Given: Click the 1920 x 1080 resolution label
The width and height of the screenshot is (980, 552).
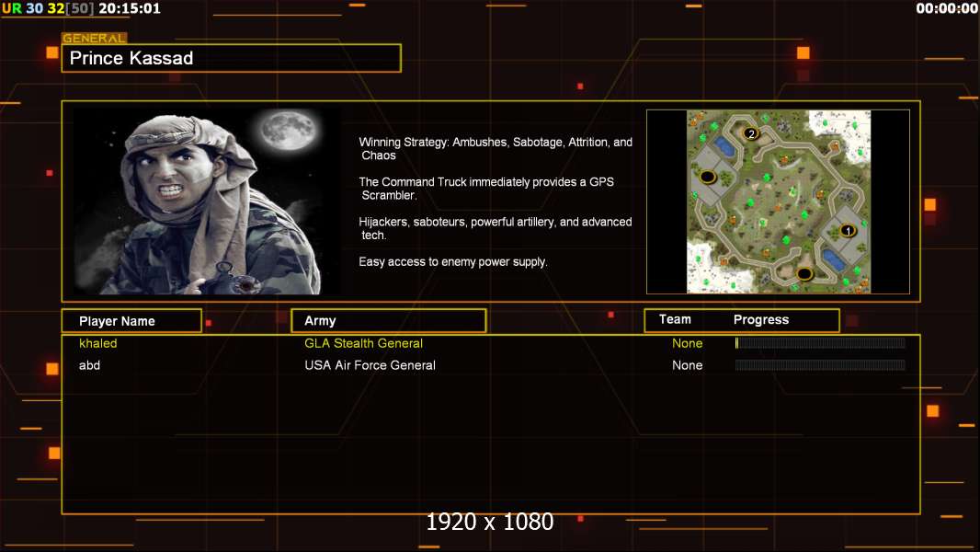Looking at the screenshot, I should tap(490, 522).
